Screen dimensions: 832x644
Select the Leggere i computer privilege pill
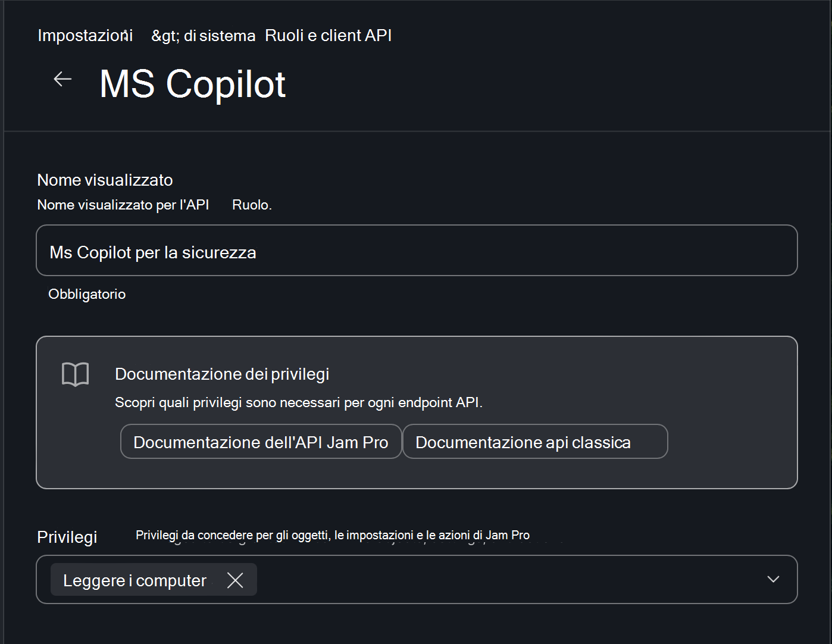point(134,580)
